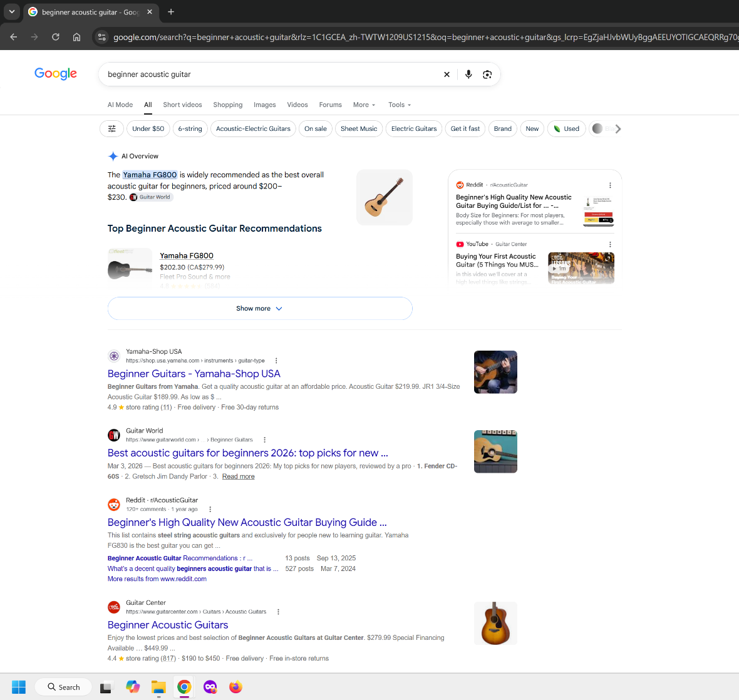Image resolution: width=739 pixels, height=700 pixels.
Task: Open the tab search dropdown arrow
Action: pos(12,12)
